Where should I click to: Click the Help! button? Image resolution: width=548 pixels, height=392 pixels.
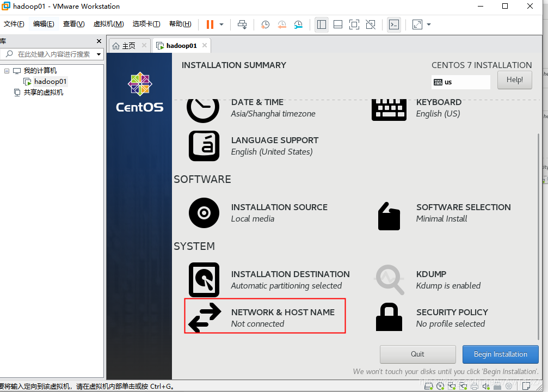[515, 79]
